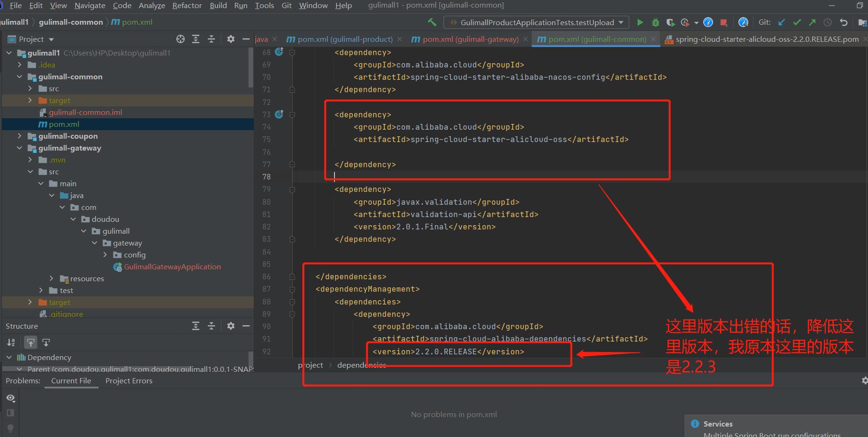Click gutter icon on line 73
868x437 pixels.
pyautogui.click(x=279, y=114)
